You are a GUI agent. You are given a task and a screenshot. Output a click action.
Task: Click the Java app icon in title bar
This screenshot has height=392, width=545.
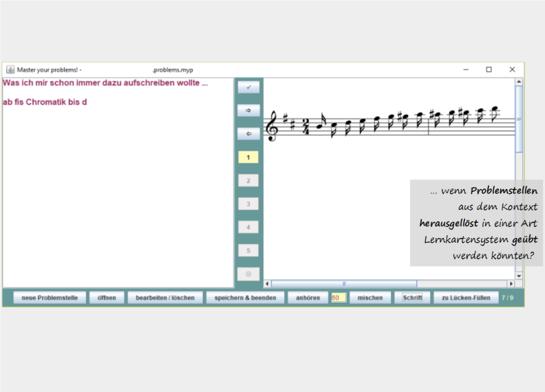(x=10, y=69)
